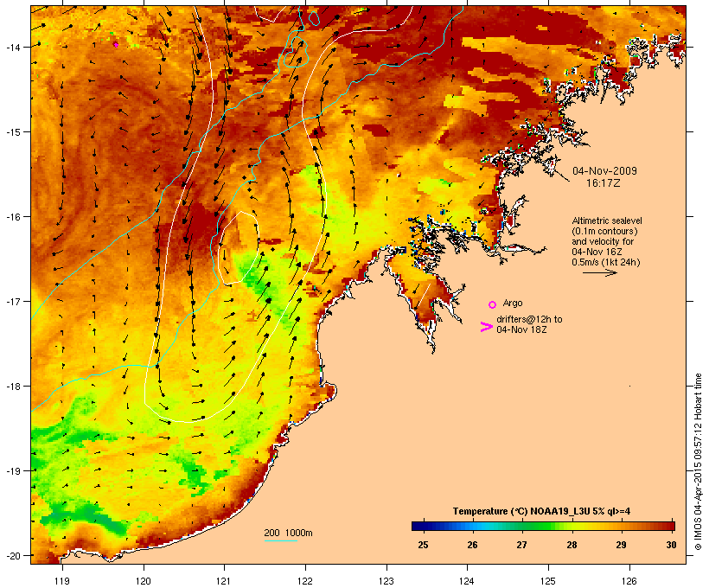
Task: Click the longitude axis label 126
Action: 629,581
